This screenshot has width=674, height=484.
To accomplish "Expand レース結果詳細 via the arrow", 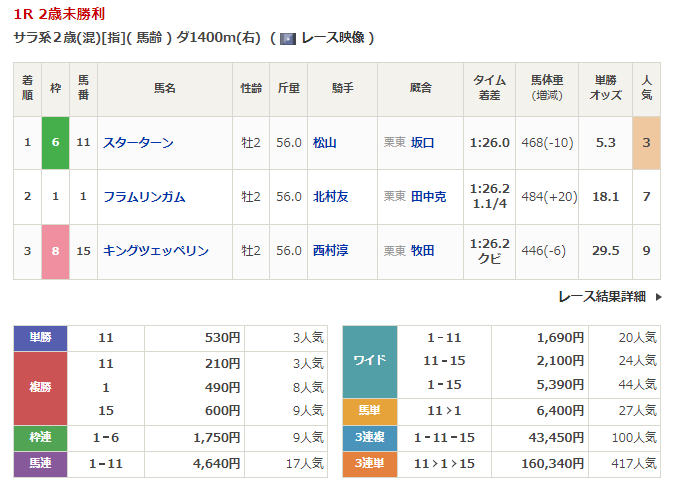I will [657, 296].
